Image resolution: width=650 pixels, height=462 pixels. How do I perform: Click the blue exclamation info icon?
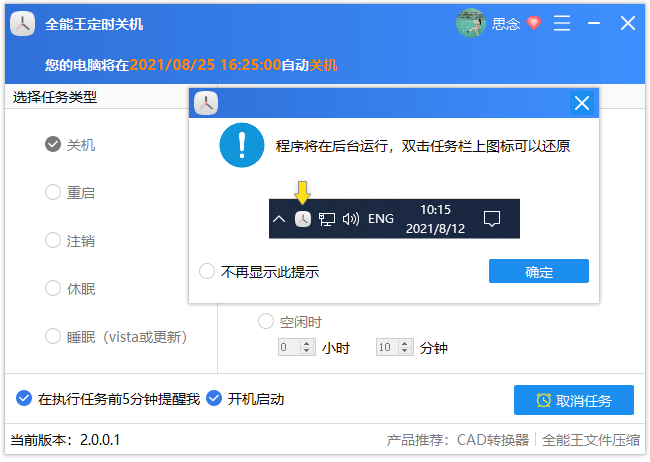point(242,145)
